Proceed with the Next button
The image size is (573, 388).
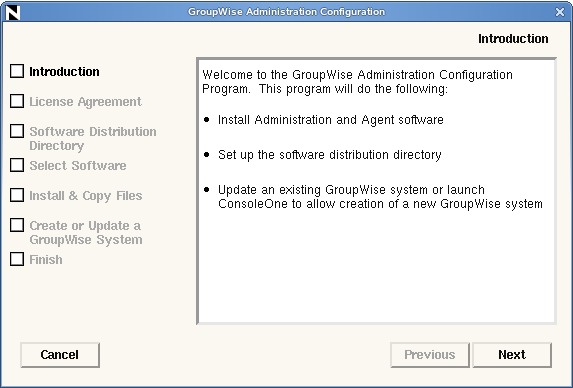click(512, 355)
